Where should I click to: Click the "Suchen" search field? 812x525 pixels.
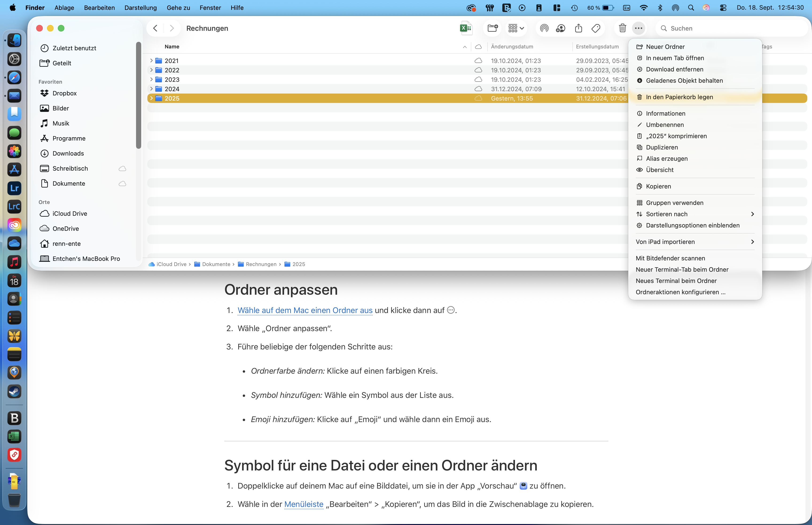coord(733,28)
